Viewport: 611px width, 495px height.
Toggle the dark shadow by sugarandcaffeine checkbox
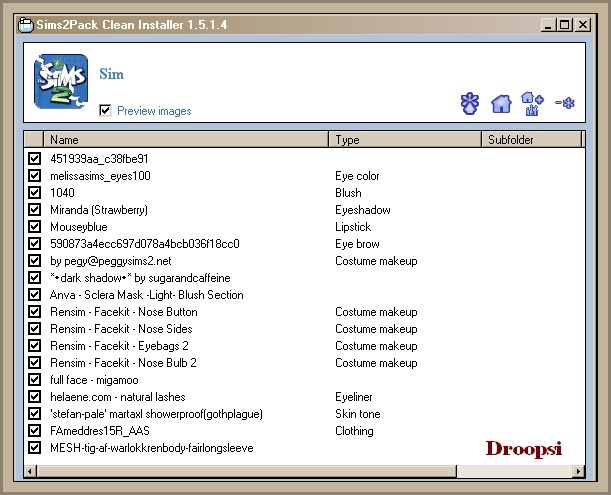(34, 278)
